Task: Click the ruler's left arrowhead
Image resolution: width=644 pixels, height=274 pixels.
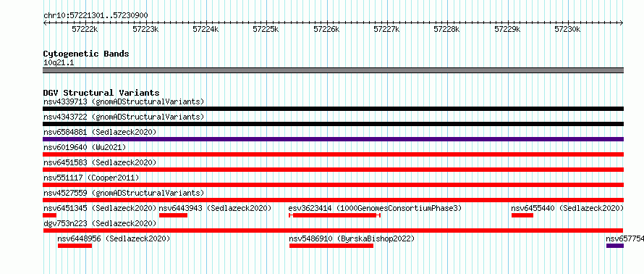Action: pos(45,23)
